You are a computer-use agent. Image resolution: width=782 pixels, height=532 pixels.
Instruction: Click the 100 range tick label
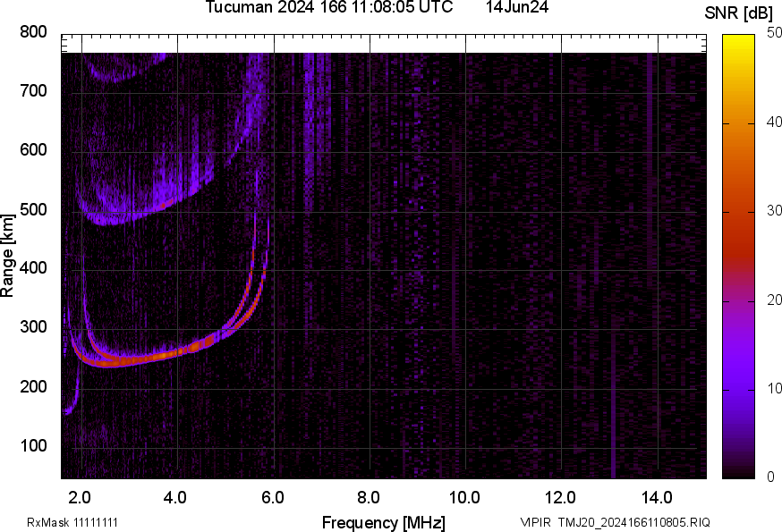click(33, 446)
